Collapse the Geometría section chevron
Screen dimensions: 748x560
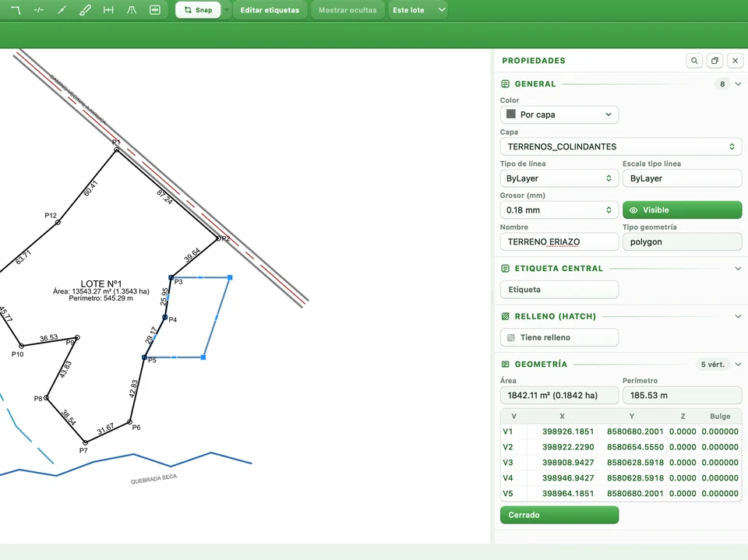click(738, 365)
